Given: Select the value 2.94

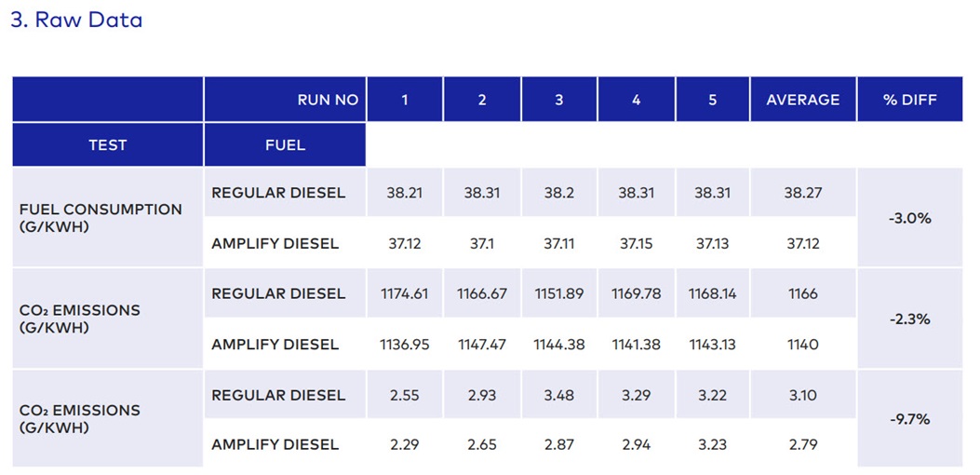Looking at the screenshot, I should (x=637, y=444).
